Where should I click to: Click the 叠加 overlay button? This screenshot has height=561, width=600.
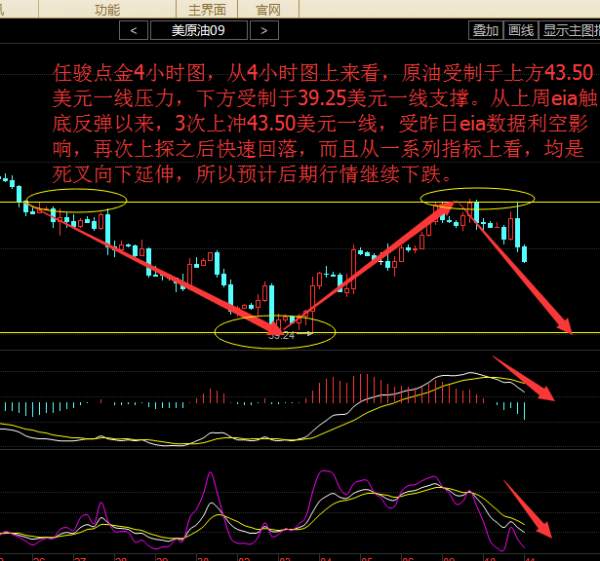click(486, 30)
